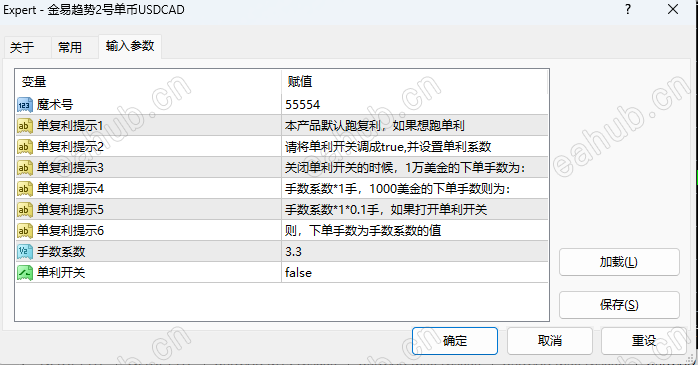Edit the 55554 magic number value
698x365 pixels.
pos(303,105)
